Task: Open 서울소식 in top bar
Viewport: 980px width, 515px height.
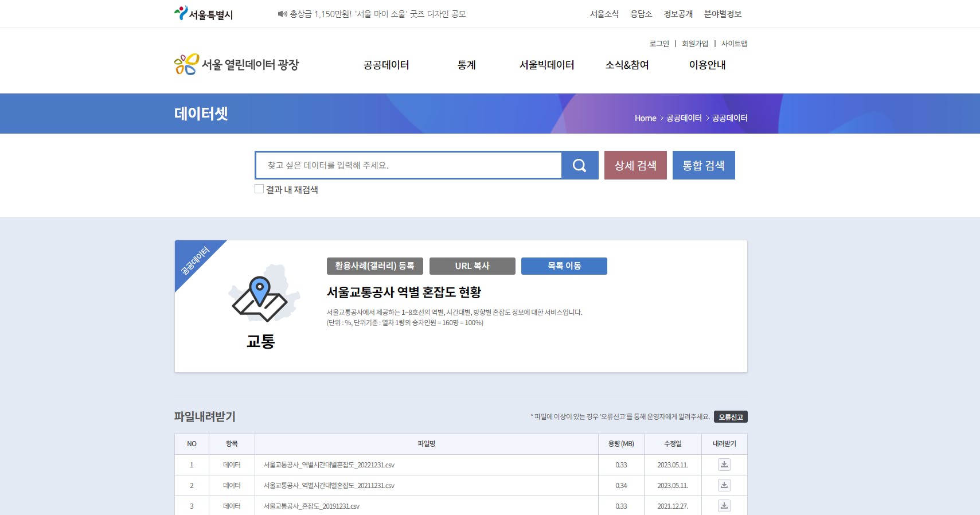Action: click(x=604, y=14)
